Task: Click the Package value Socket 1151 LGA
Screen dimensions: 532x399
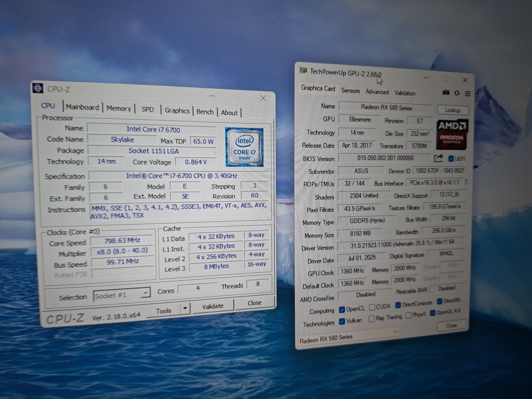Action: pyautogui.click(x=152, y=151)
